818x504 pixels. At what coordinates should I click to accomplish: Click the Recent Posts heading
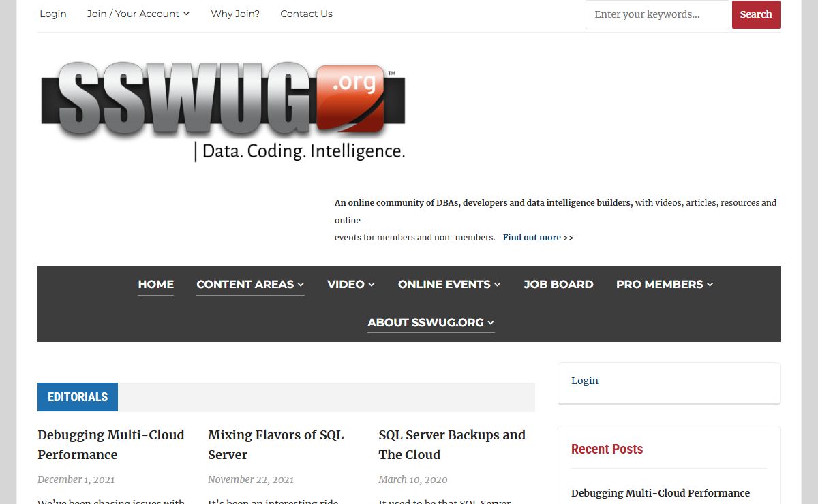(x=607, y=449)
